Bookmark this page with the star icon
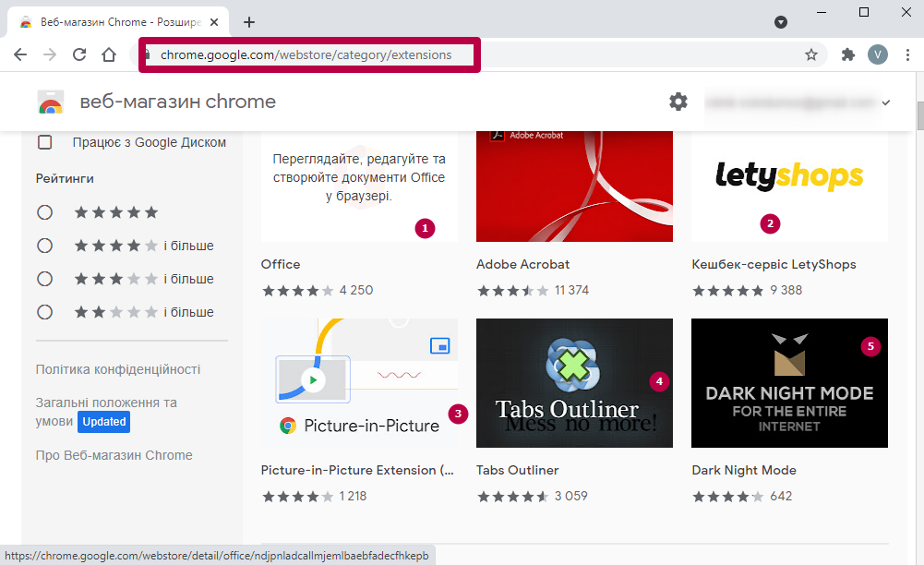 tap(811, 54)
